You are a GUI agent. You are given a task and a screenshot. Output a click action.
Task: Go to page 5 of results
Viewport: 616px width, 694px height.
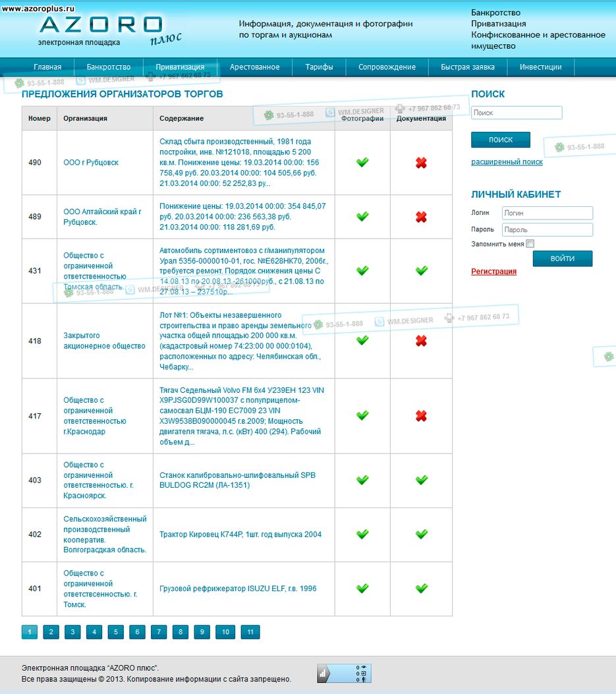115,632
